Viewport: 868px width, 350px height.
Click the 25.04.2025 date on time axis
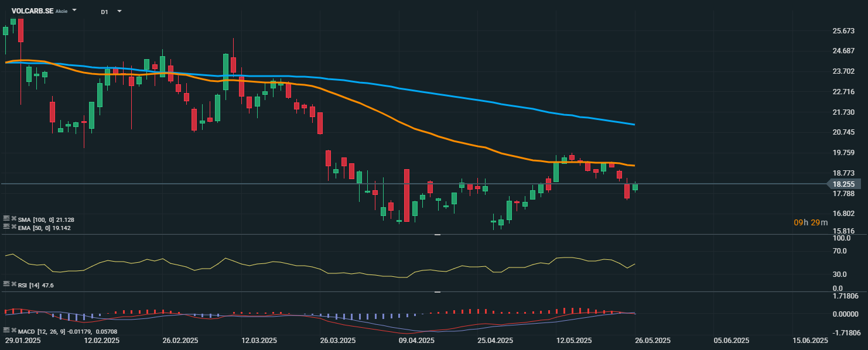[496, 341]
